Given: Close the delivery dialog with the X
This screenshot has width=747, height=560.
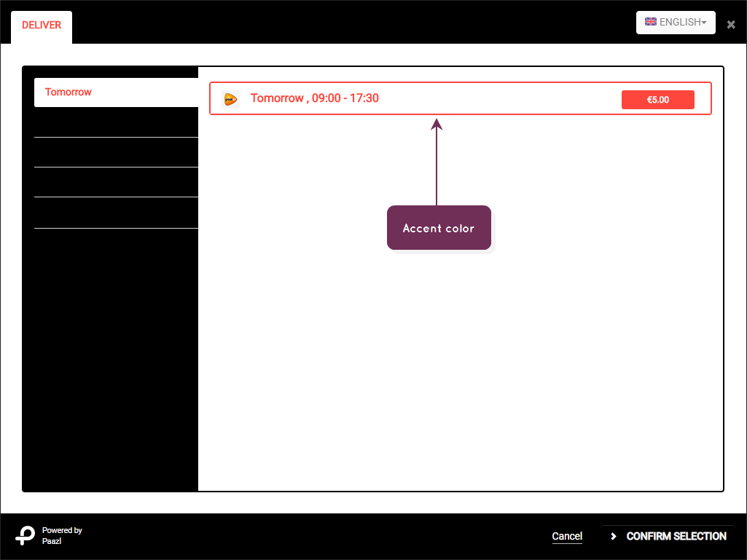Looking at the screenshot, I should (731, 25).
